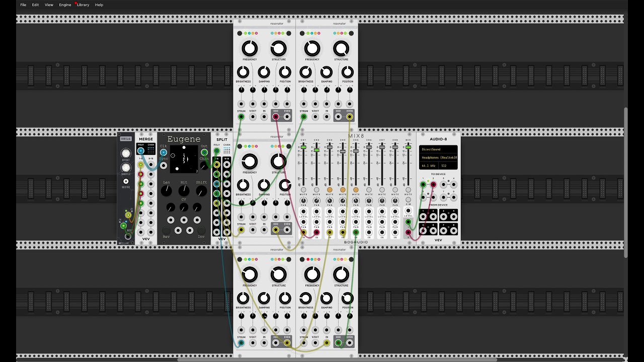Open the Library menu
This screenshot has height=362, width=644.
[83, 5]
